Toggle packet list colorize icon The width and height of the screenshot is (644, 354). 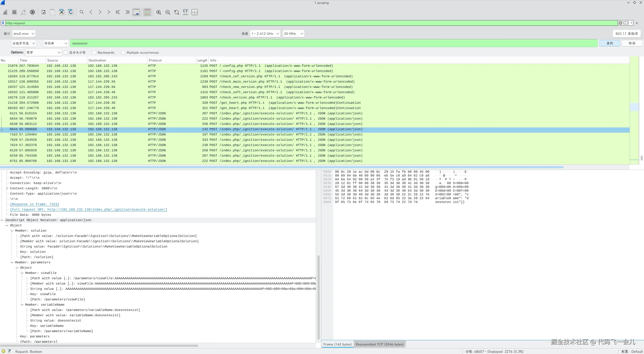click(147, 12)
